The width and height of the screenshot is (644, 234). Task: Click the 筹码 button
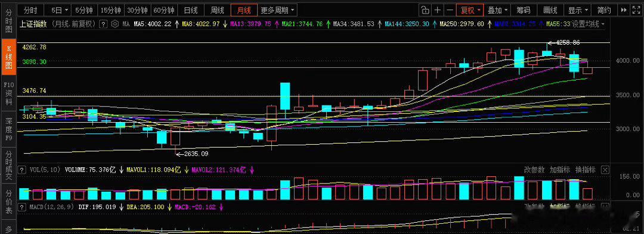coord(524,10)
